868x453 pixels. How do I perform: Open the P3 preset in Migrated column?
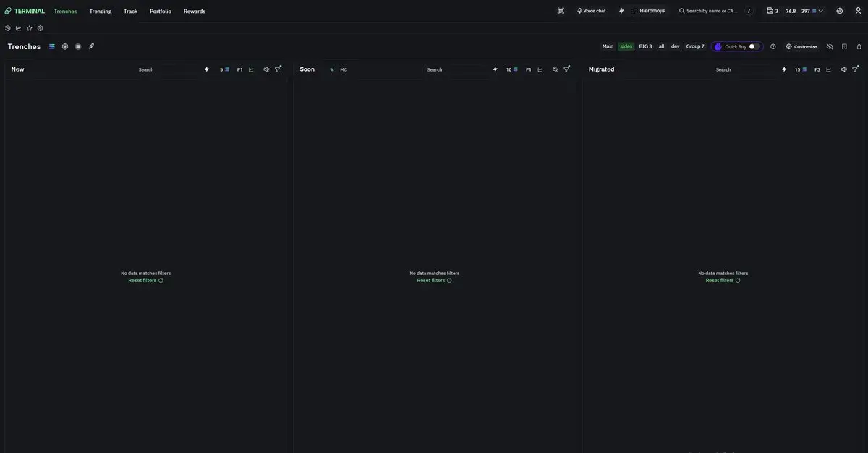pyautogui.click(x=817, y=69)
